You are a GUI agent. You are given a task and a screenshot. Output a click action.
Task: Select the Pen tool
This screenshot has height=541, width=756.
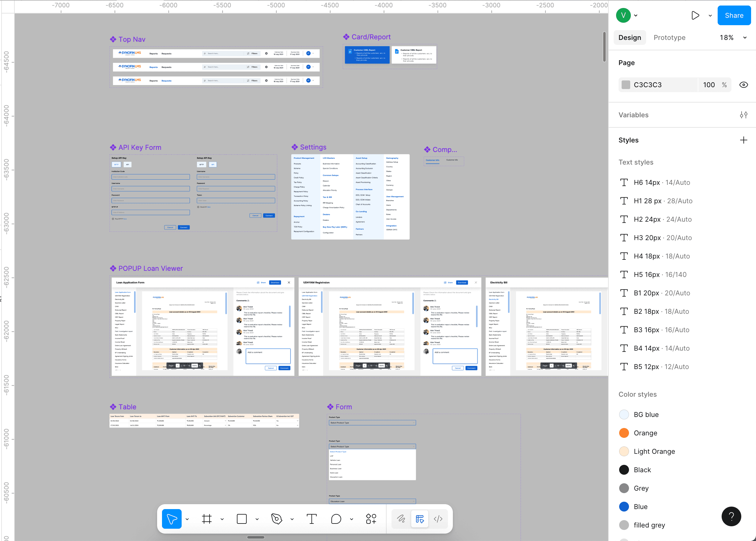point(277,519)
